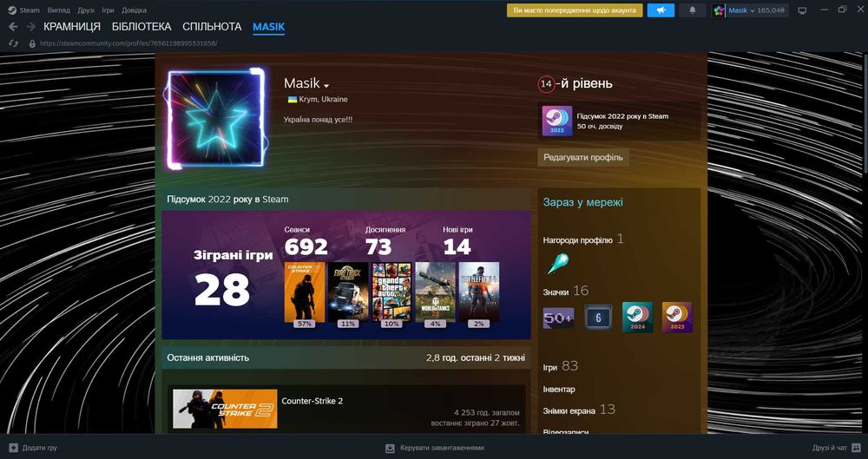
Task: Expand the Masik profile name dropdown
Action: [x=326, y=86]
